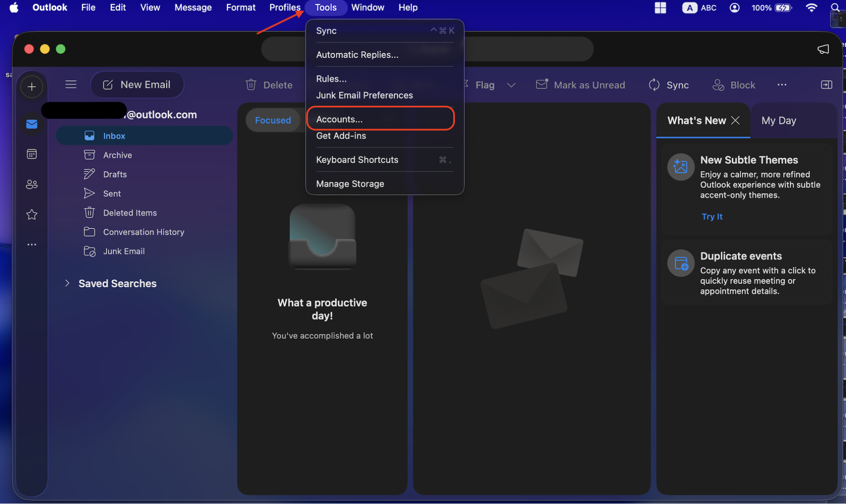
Task: Open the Favorites star icon
Action: (32, 214)
